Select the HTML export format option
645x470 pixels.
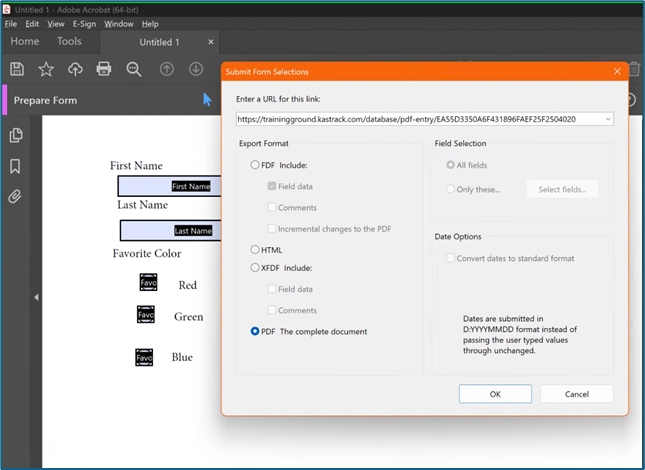pyautogui.click(x=255, y=249)
